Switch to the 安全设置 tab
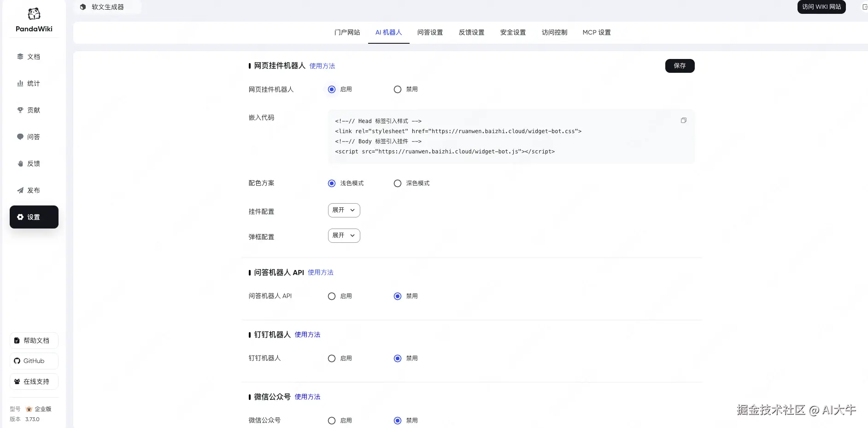Screen dimensions: 868x428 point(513,32)
